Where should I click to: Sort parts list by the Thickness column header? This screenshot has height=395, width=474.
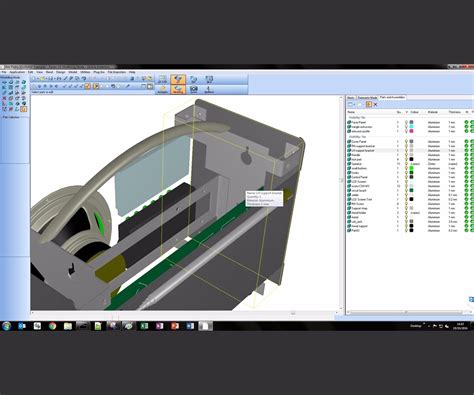[x=455, y=112]
